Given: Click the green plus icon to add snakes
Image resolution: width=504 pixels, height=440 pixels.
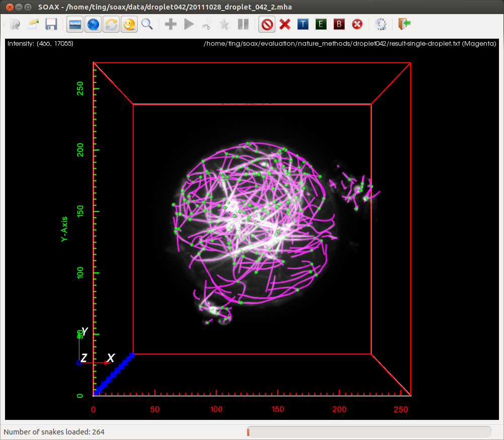Looking at the screenshot, I should pos(170,24).
